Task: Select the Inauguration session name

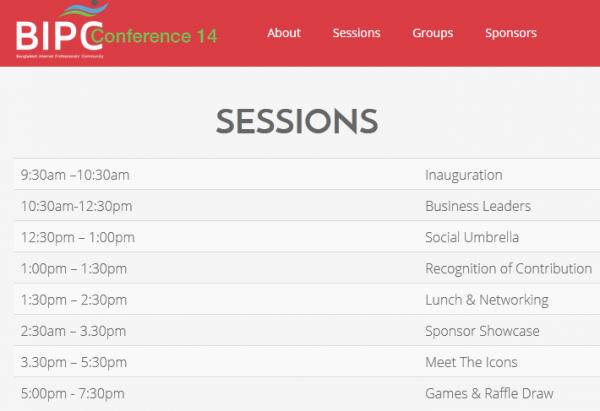Action: click(463, 175)
